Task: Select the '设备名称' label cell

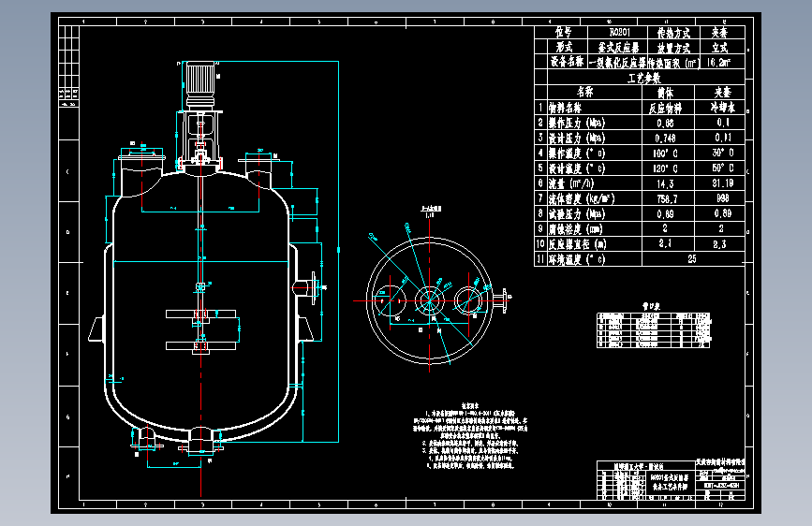Action: [567, 62]
